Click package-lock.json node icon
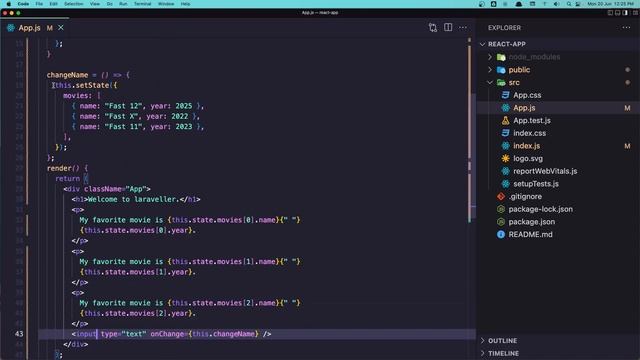Image resolution: width=640 pixels, height=360 pixels. coord(501,209)
